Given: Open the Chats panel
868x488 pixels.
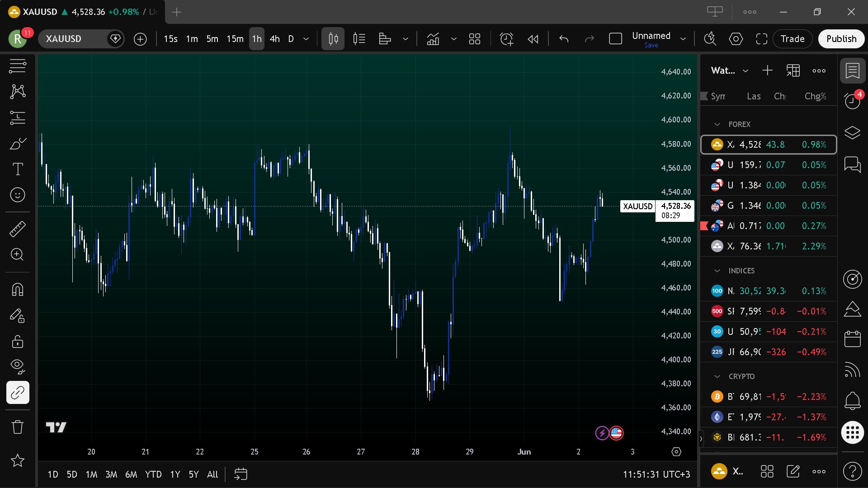Looking at the screenshot, I should [853, 164].
